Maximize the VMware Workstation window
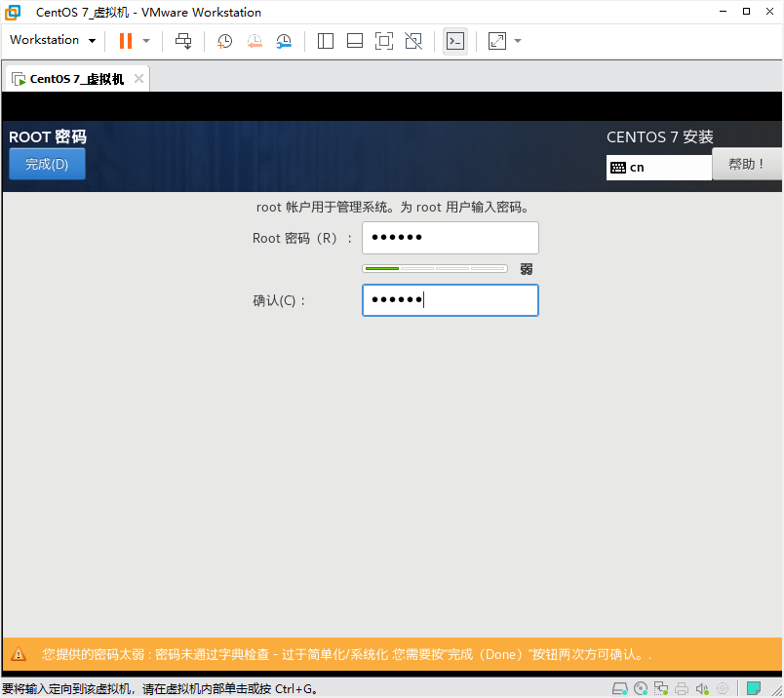The height and width of the screenshot is (698, 784). point(747,11)
